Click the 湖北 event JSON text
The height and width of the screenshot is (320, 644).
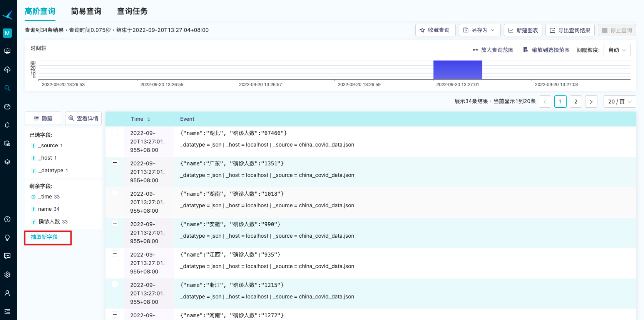tap(234, 133)
